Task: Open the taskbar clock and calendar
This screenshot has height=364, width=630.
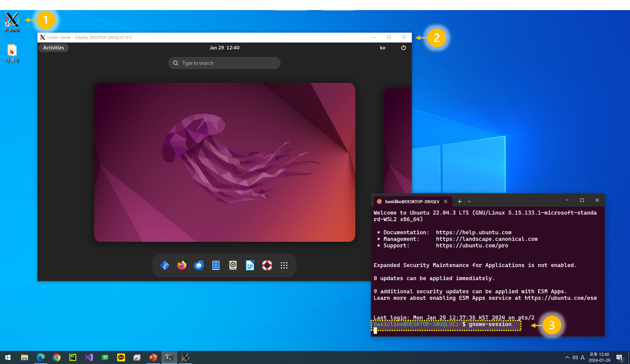Action: pos(599,357)
